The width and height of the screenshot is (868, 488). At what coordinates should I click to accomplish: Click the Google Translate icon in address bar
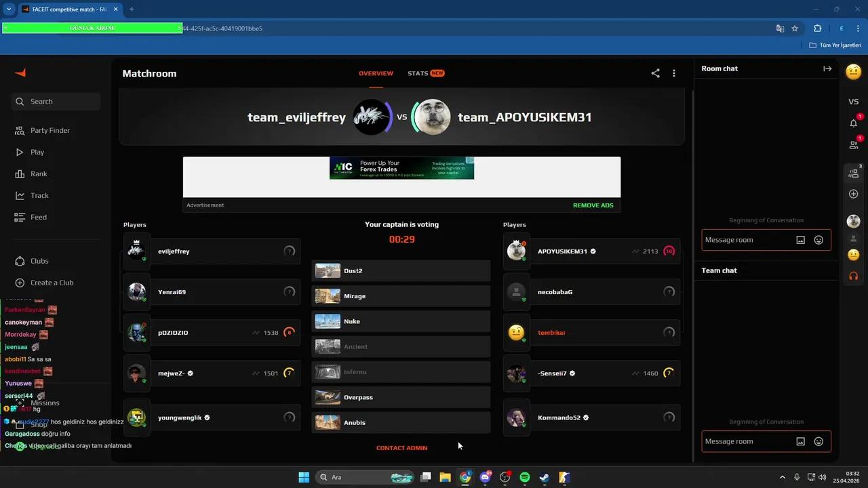click(x=780, y=28)
